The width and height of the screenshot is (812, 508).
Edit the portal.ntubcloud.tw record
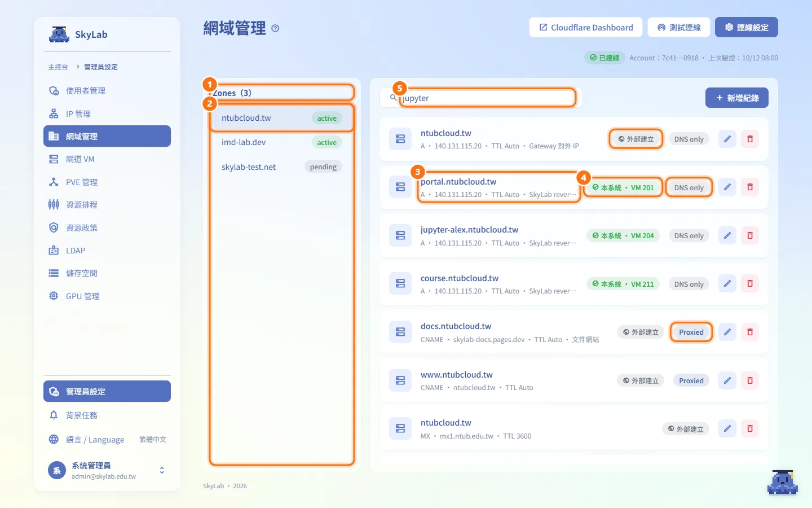727,187
